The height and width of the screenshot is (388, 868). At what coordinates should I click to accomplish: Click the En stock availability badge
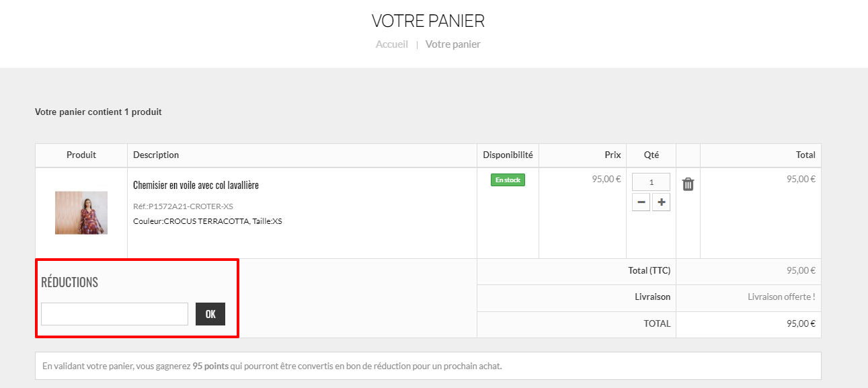coord(508,180)
